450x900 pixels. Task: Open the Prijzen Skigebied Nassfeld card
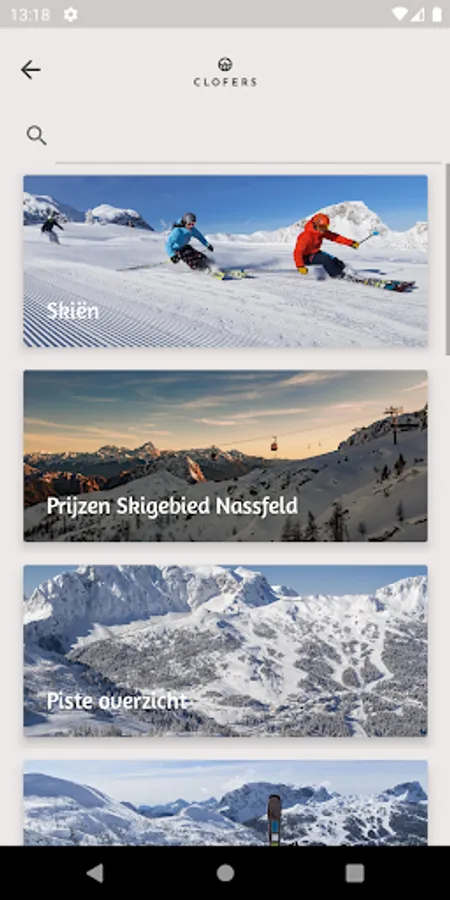pyautogui.click(x=226, y=456)
